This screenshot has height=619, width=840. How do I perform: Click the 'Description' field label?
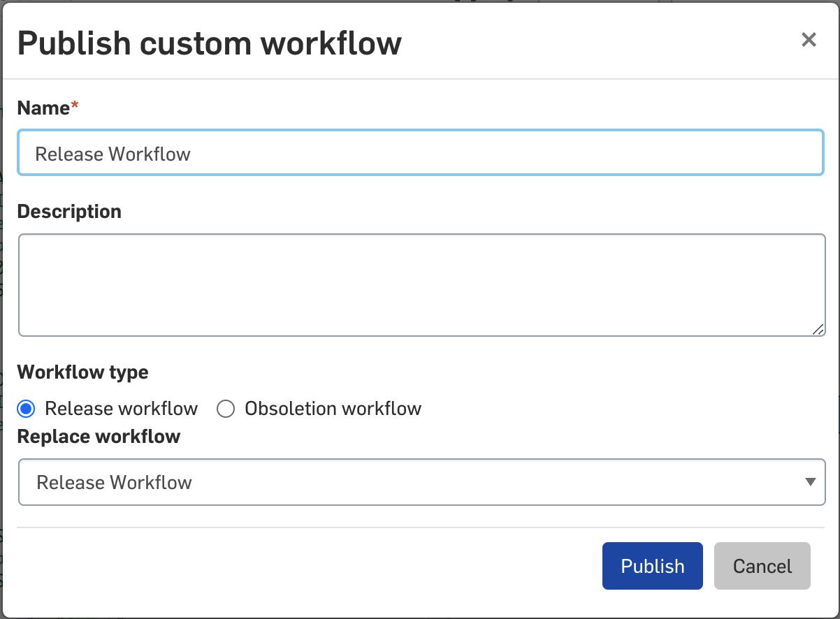pos(69,211)
